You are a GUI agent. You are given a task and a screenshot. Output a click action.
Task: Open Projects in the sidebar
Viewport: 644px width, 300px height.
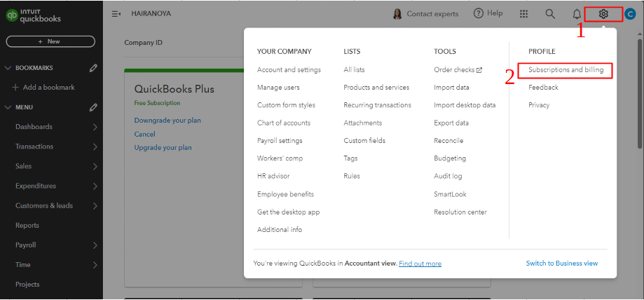click(x=27, y=285)
